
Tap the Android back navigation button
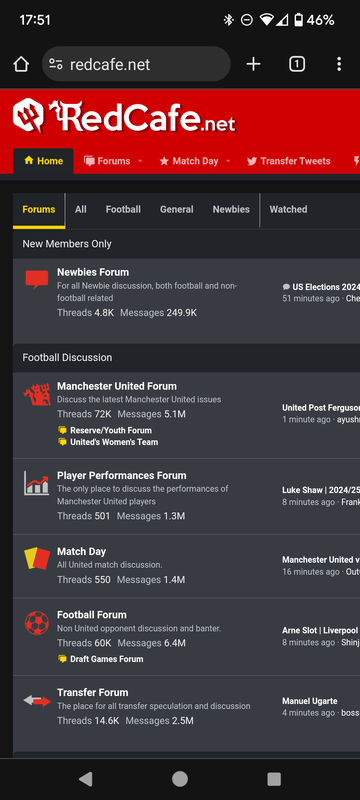tap(86, 779)
